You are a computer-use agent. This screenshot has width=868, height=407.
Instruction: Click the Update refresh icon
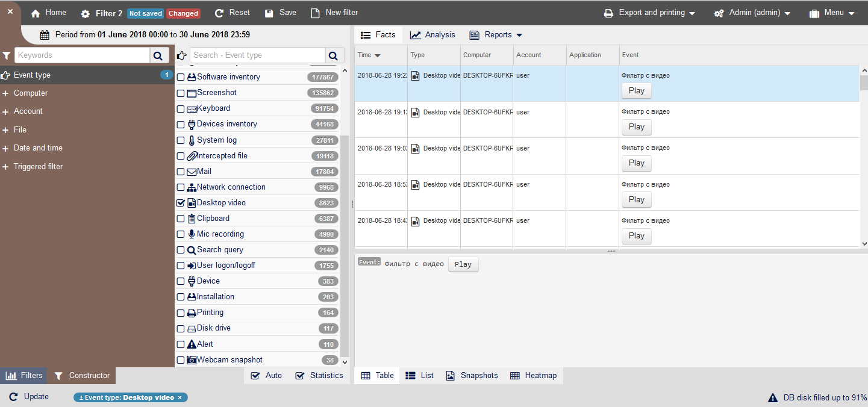click(13, 397)
